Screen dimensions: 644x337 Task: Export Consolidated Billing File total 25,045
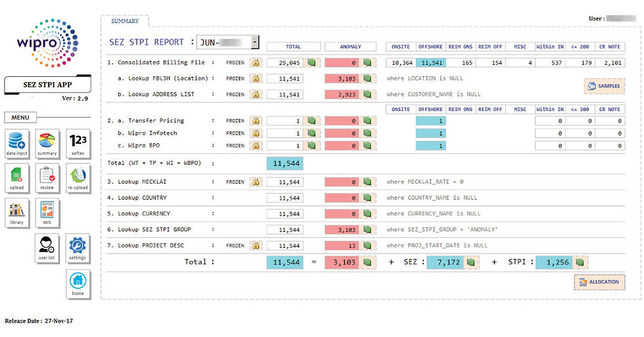[311, 63]
